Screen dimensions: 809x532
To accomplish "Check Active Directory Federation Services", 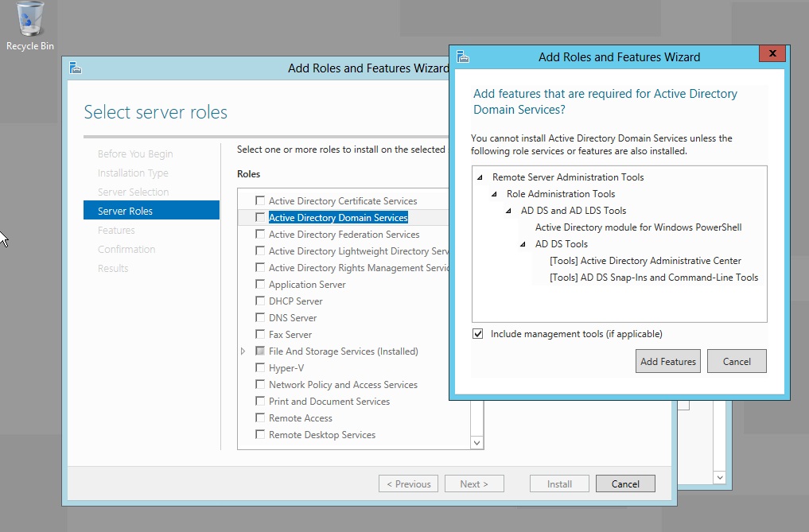I will (x=260, y=234).
